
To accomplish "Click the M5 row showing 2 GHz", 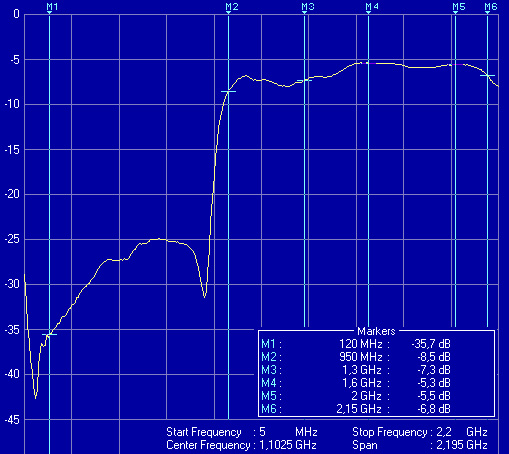I will click(356, 396).
